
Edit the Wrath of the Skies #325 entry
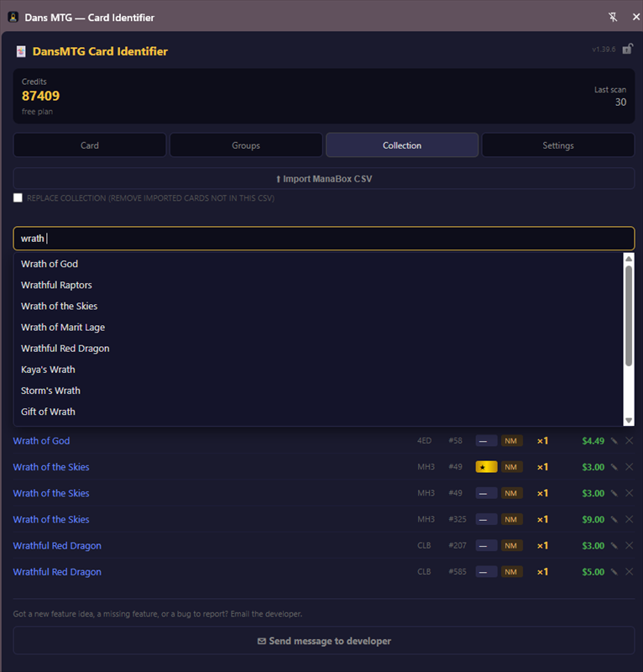tap(614, 519)
